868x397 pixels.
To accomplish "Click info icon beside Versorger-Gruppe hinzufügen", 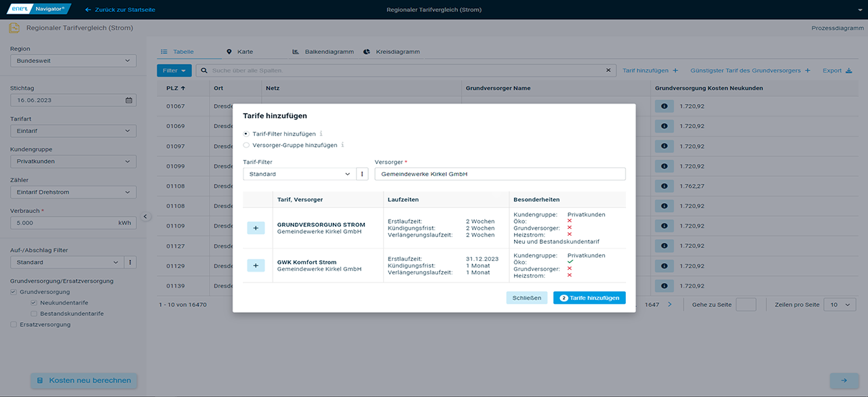I will click(x=342, y=145).
